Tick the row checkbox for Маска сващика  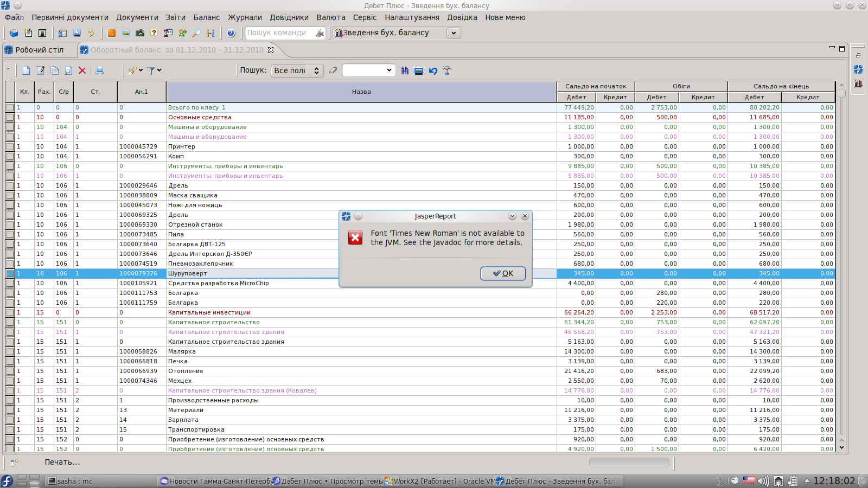[x=10, y=195]
